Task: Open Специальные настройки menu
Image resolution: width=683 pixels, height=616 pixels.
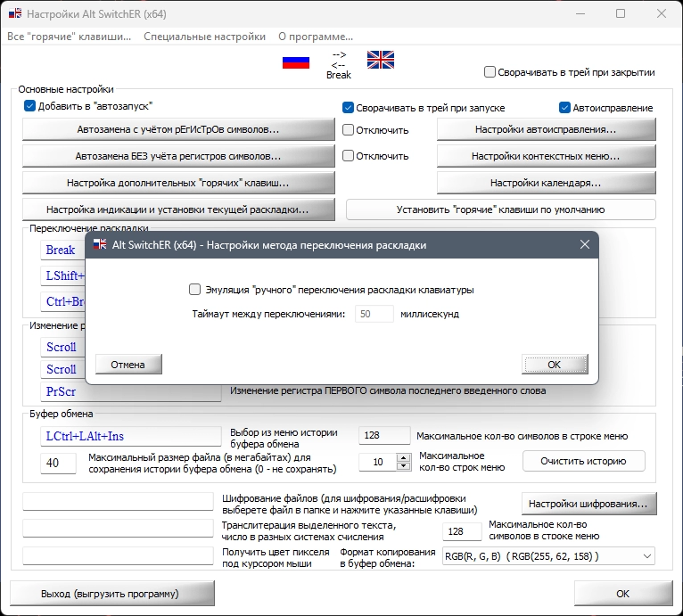Action: (x=204, y=37)
